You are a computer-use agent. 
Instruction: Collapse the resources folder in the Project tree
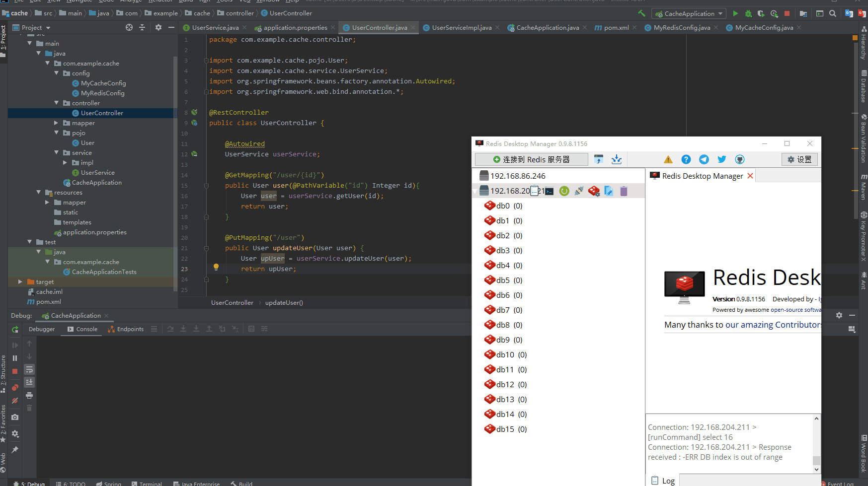pos(38,193)
